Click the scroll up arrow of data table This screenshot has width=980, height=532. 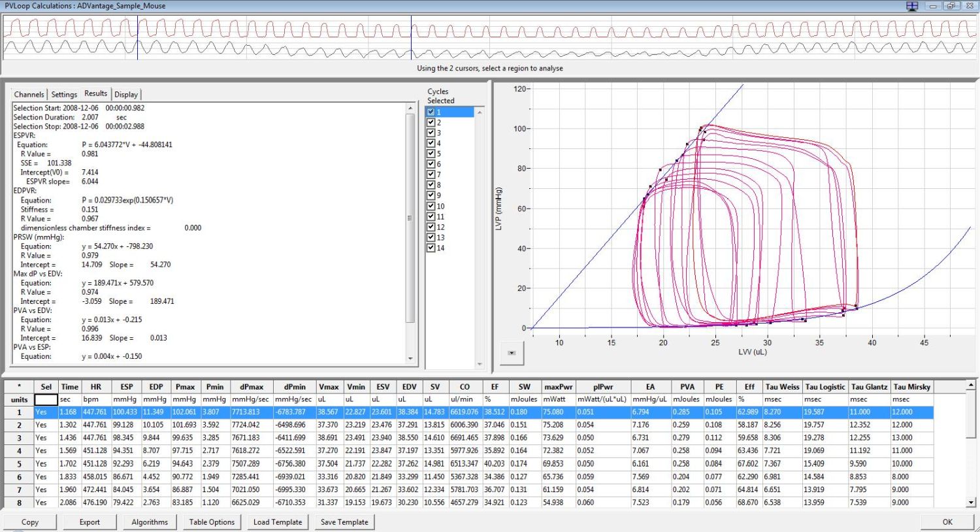tap(971, 386)
